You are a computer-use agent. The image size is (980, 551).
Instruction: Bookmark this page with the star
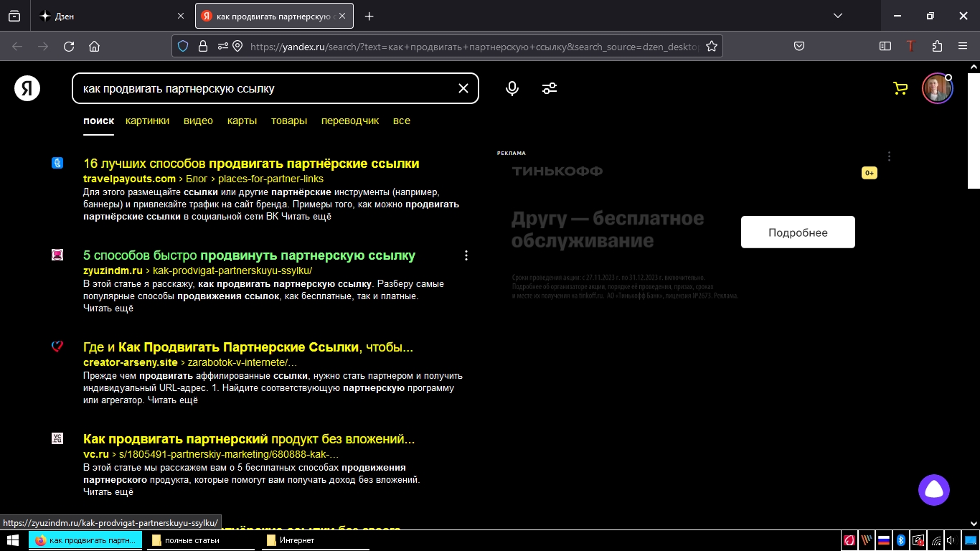712,47
